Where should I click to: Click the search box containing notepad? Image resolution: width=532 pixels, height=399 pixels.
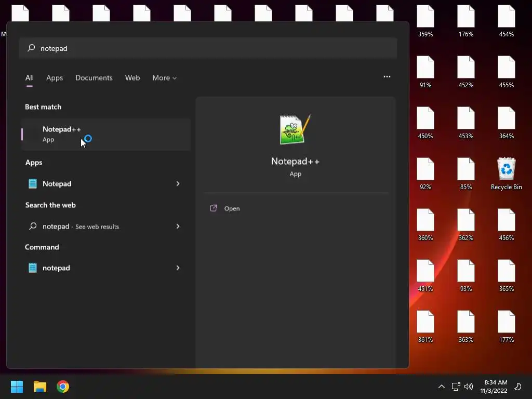pos(208,48)
